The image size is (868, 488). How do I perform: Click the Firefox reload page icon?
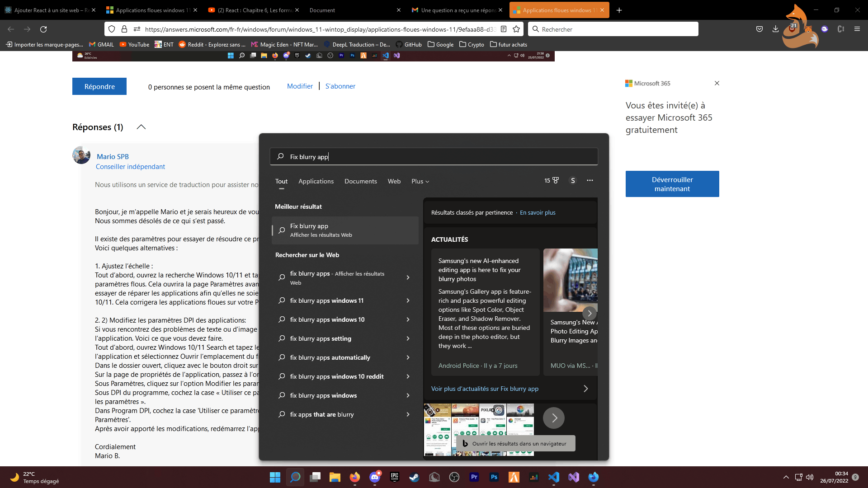[x=43, y=29]
